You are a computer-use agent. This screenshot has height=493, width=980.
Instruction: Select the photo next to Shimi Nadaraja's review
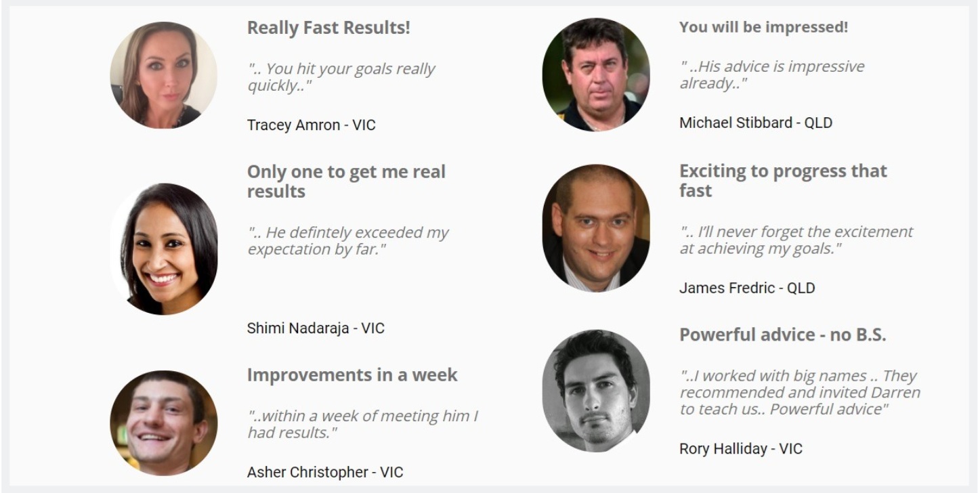pyautogui.click(x=164, y=249)
